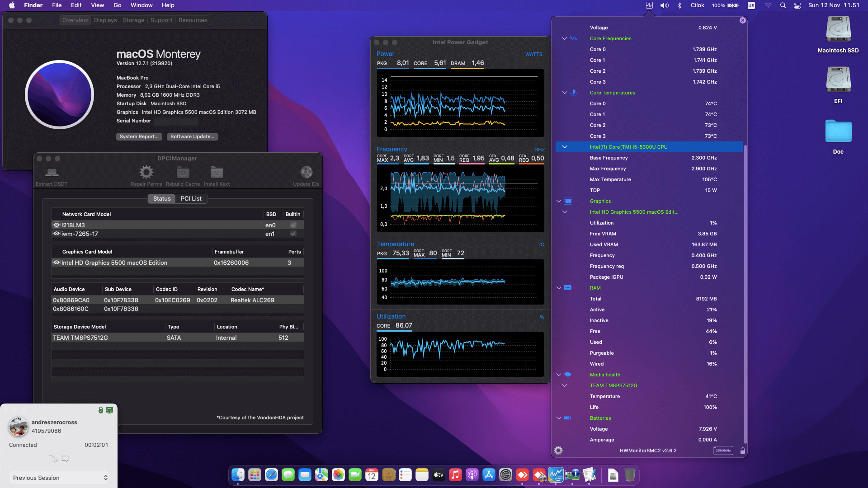Click the Extract DSDT icon

[x=52, y=172]
